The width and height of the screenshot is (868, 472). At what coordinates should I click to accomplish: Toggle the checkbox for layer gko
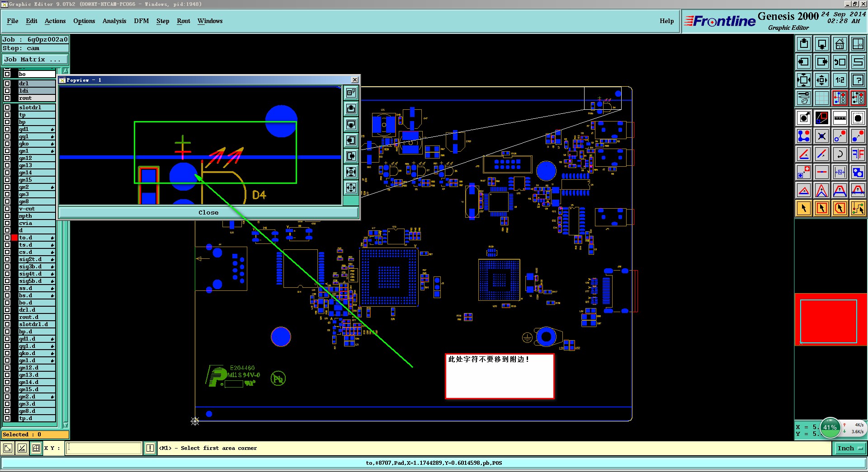[7, 144]
